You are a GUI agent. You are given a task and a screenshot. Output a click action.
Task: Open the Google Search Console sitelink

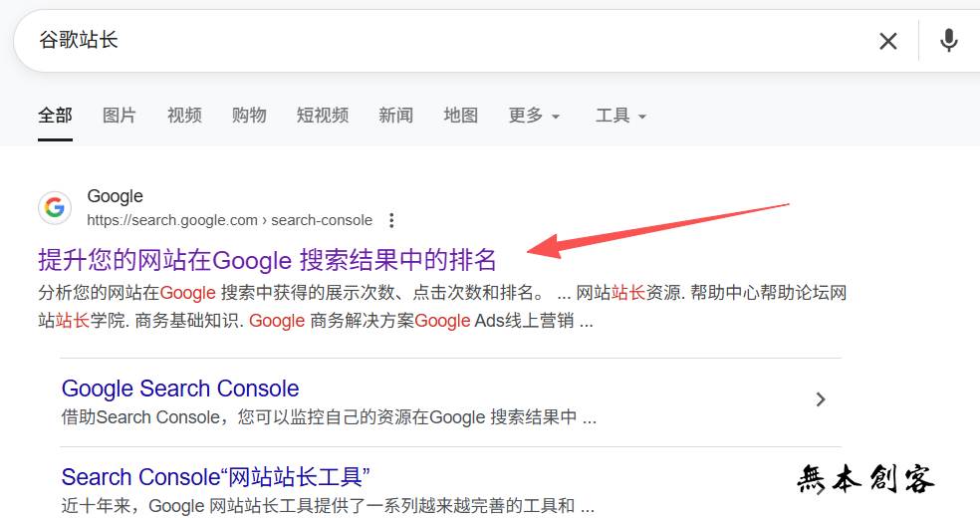pyautogui.click(x=180, y=388)
